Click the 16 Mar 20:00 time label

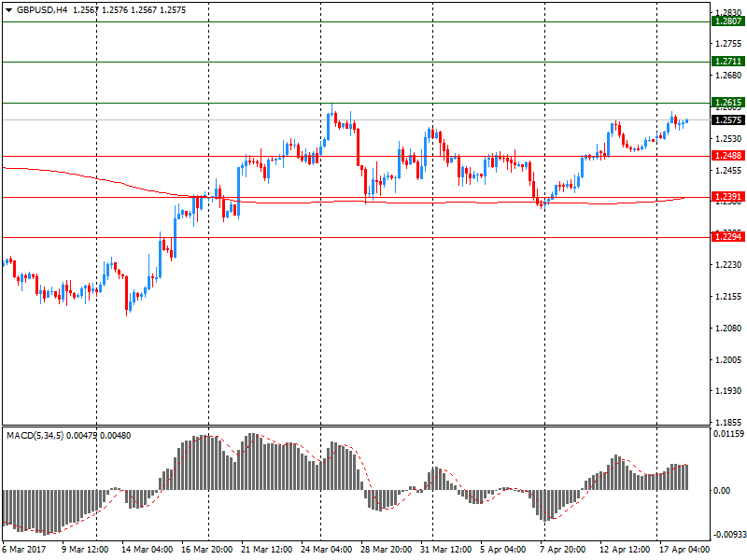[206, 550]
